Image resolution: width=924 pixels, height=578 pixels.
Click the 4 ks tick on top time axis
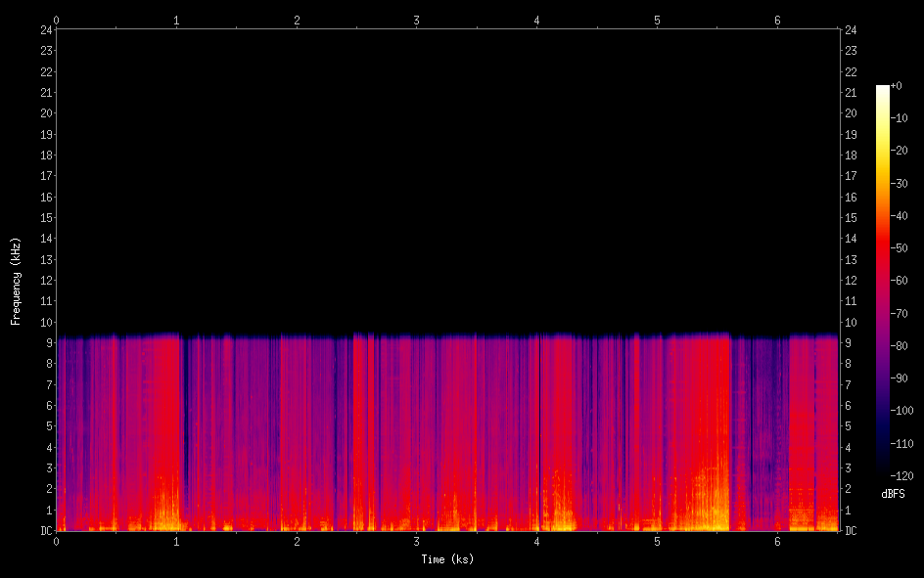(537, 20)
